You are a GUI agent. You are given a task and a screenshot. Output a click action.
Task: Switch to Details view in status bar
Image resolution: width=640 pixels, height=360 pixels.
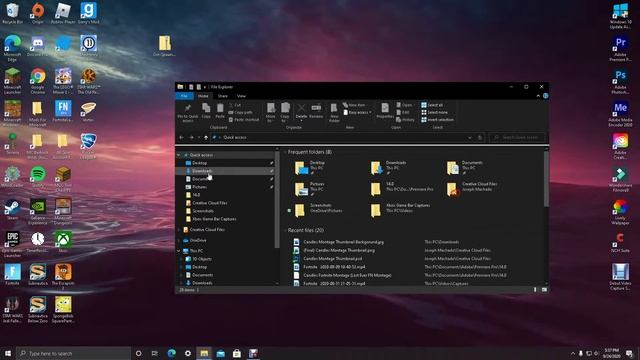[535, 289]
